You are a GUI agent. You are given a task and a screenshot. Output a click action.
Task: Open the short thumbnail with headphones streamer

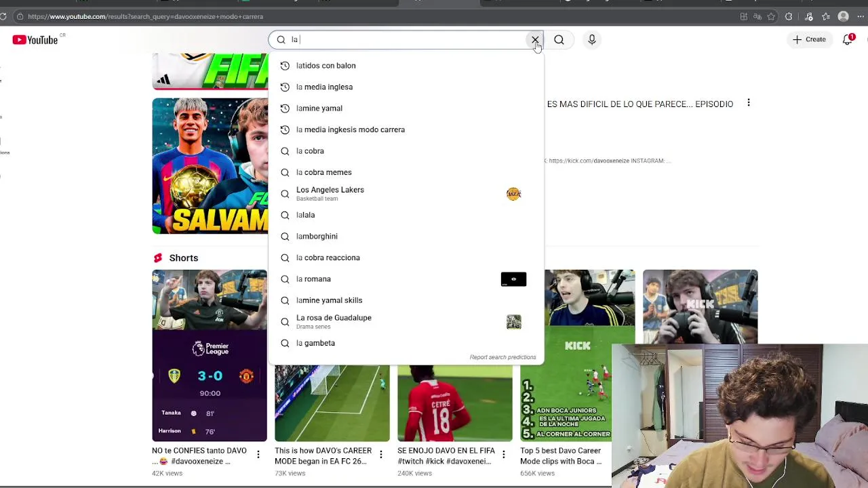click(700, 306)
